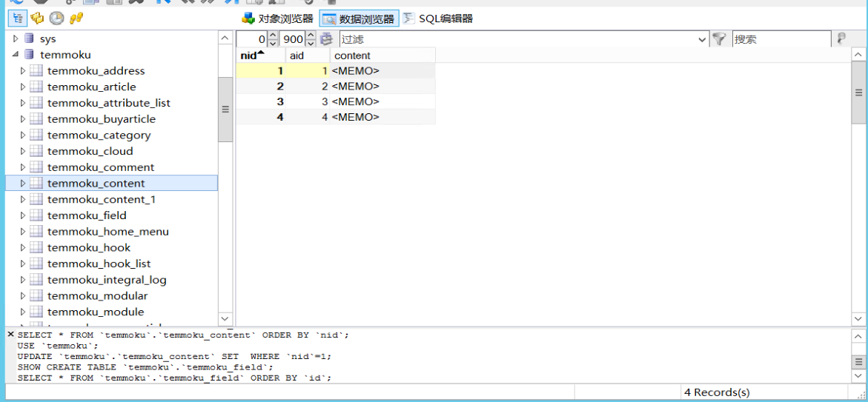Click the yellow database objects icon

(x=37, y=19)
